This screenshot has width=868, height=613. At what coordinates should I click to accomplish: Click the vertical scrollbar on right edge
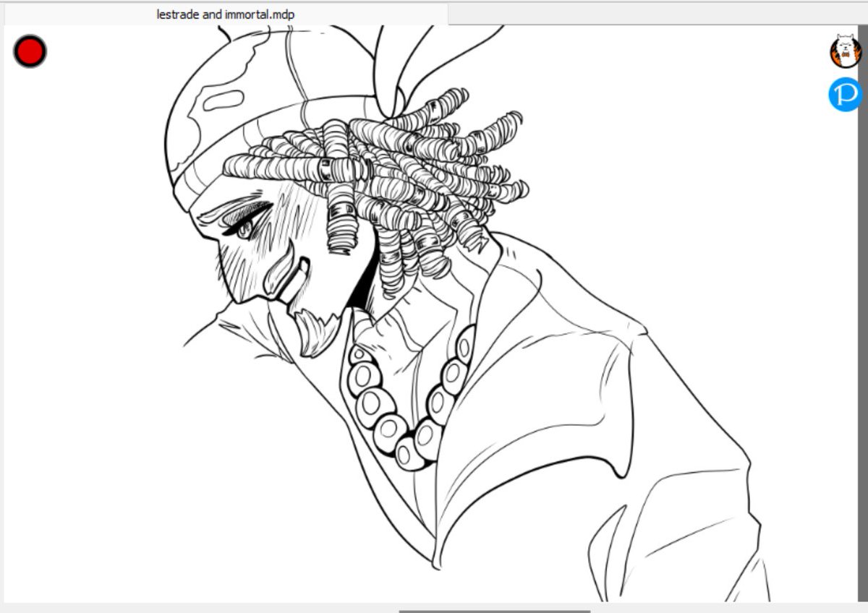pos(862,313)
